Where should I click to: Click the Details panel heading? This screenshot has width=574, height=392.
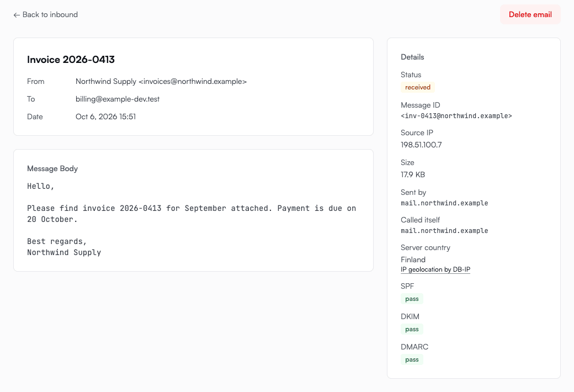click(412, 57)
